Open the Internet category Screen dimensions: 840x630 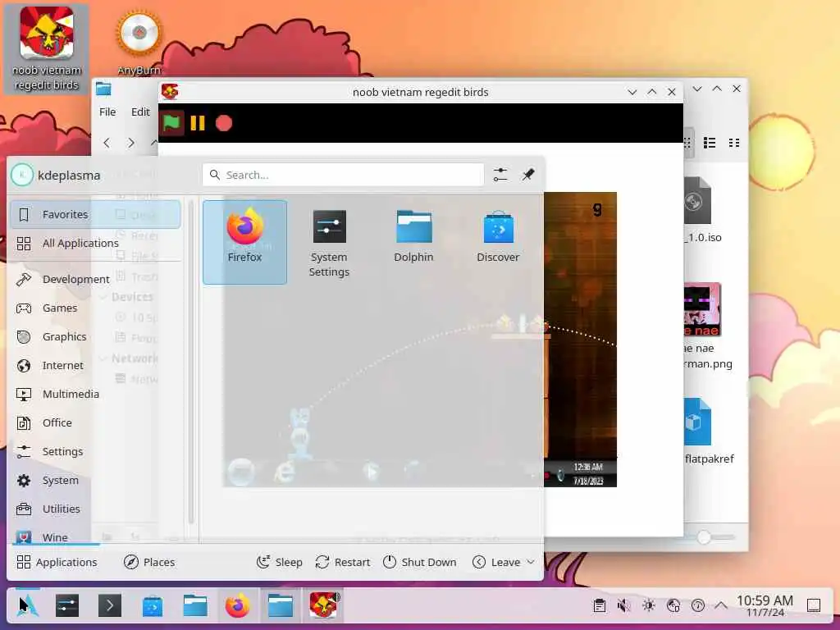click(x=95, y=365)
